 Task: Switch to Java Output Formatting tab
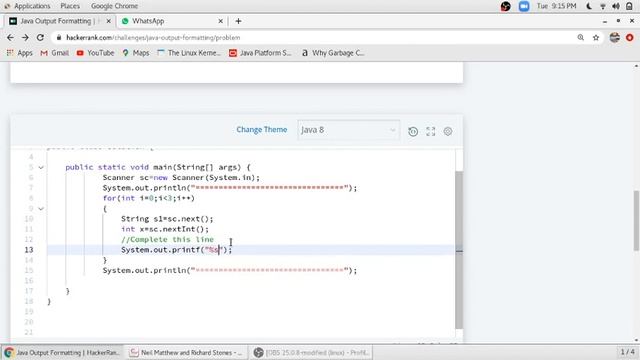(60, 21)
